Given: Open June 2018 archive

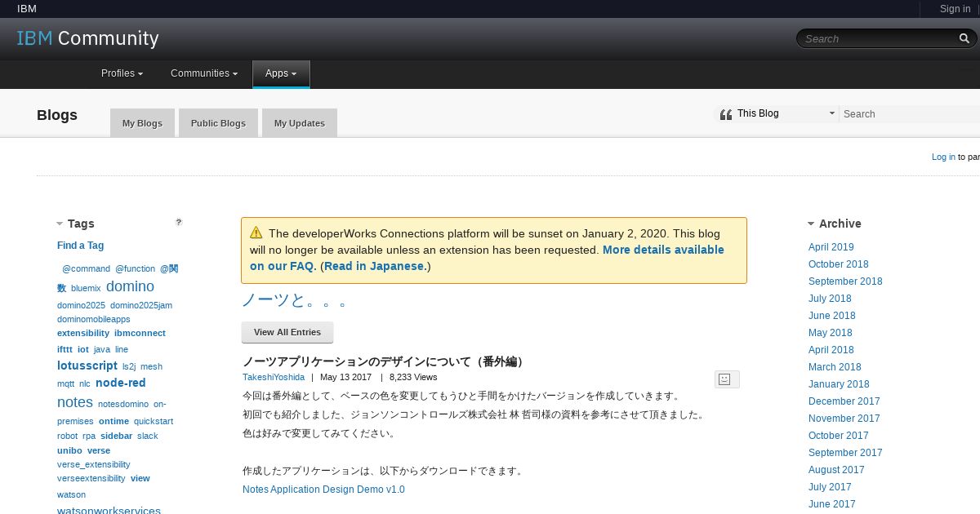Looking at the screenshot, I should [832, 316].
